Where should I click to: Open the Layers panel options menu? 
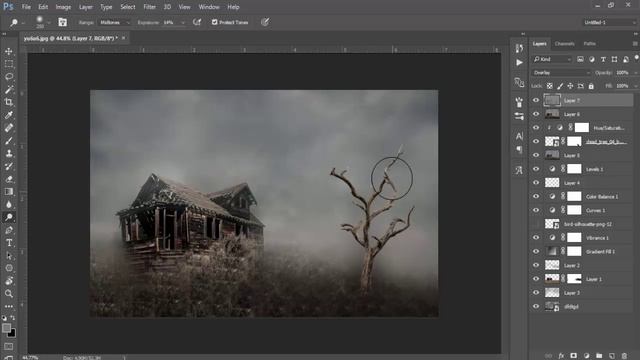(635, 44)
